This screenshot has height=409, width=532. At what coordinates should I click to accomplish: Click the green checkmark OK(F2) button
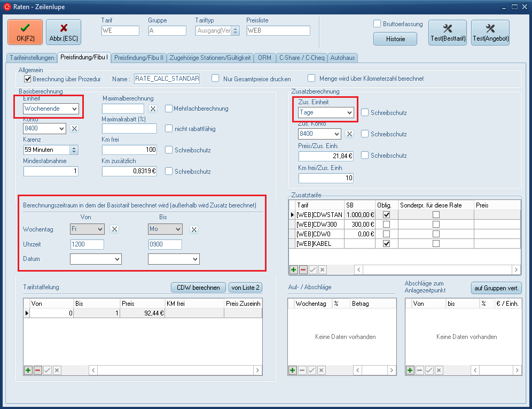pos(25,32)
